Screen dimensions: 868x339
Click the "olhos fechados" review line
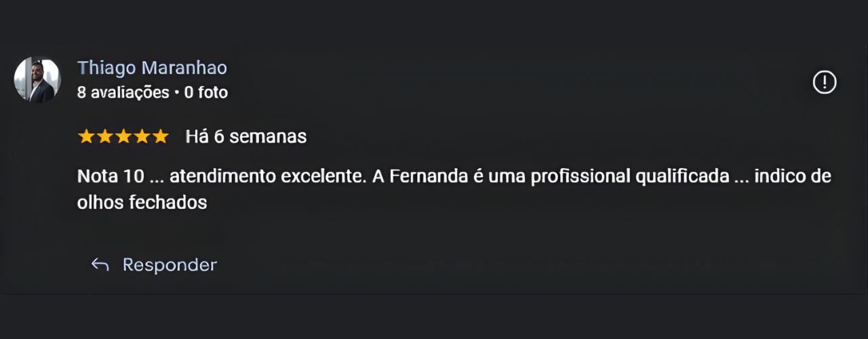tap(142, 202)
